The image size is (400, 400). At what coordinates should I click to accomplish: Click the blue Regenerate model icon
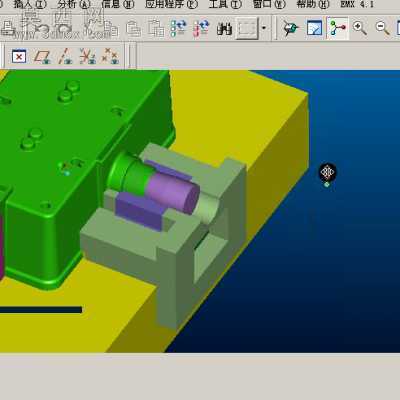tap(178, 29)
